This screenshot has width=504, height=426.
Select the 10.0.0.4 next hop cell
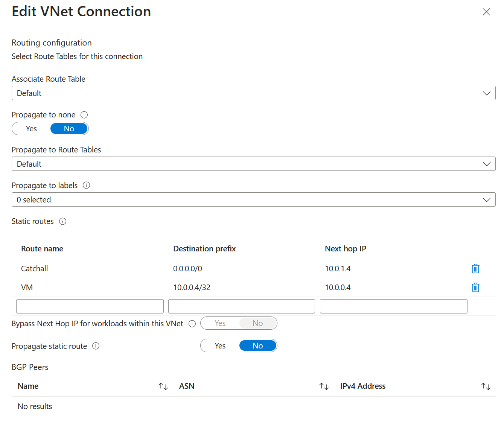pos(338,288)
